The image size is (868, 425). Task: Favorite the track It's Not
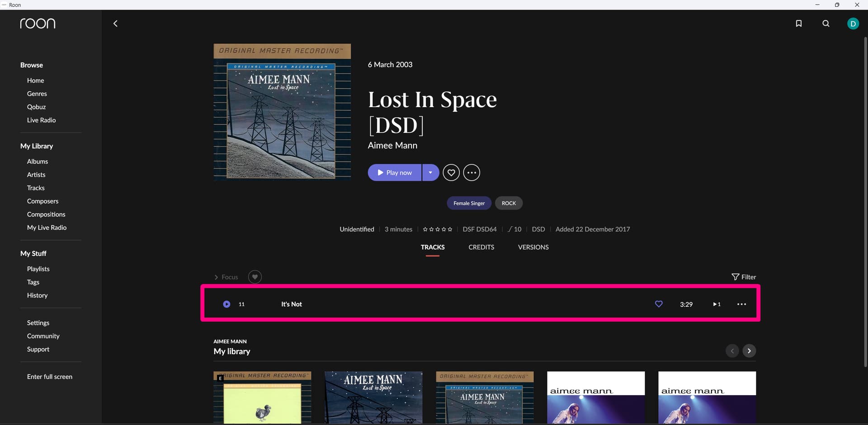coord(658,304)
